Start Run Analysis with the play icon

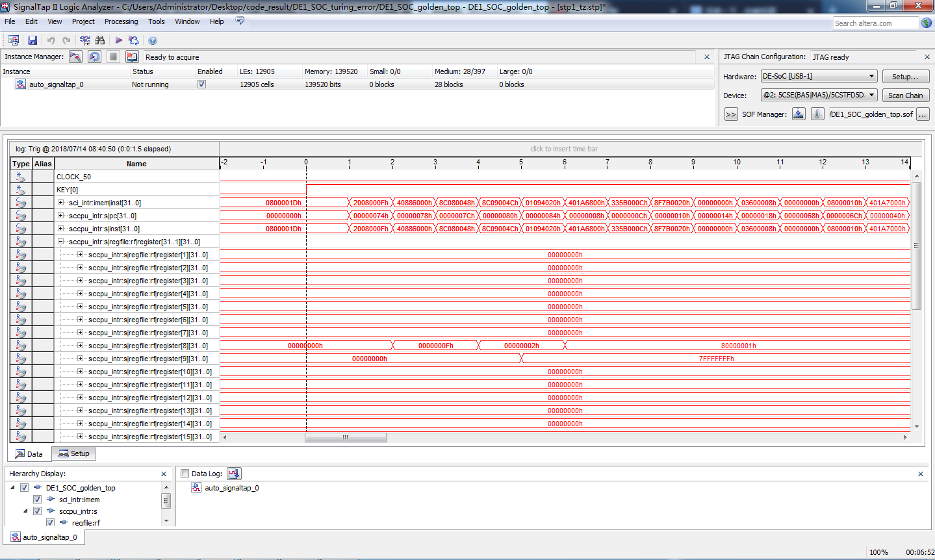[x=119, y=40]
